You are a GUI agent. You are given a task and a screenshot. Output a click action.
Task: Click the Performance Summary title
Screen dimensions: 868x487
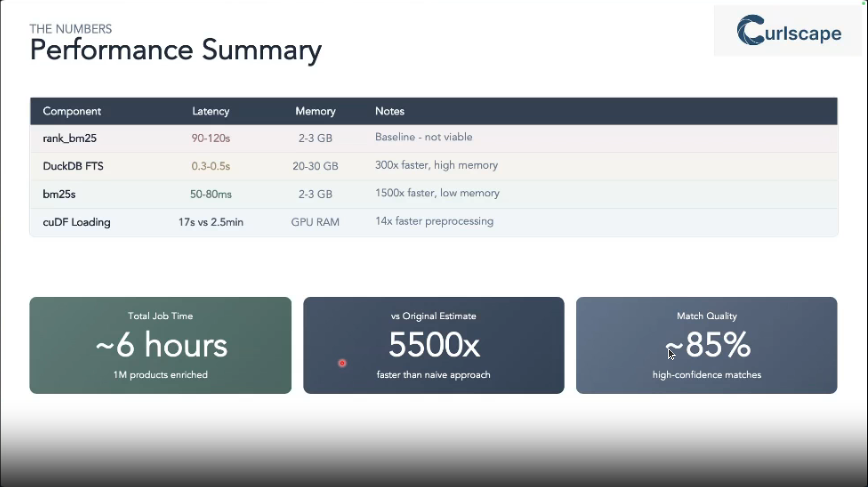click(176, 50)
